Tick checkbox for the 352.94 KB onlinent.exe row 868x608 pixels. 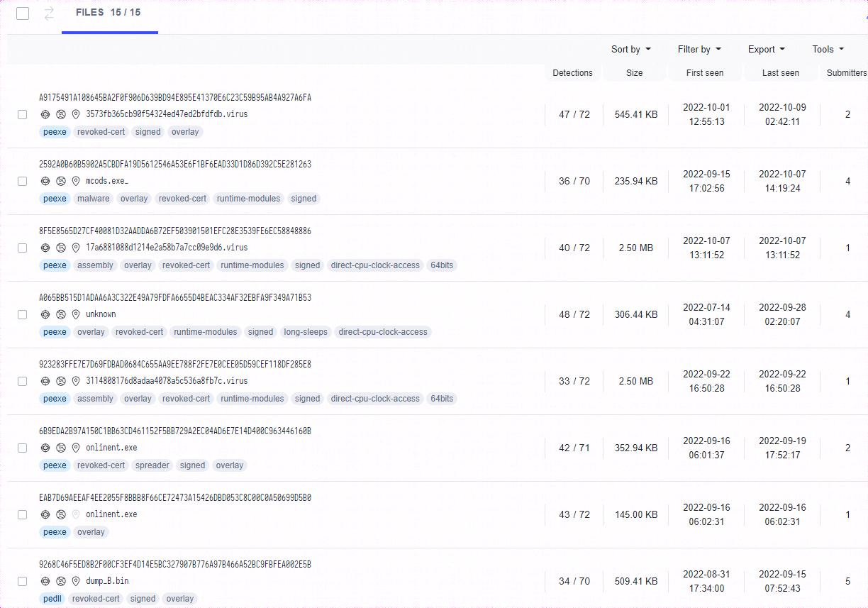(x=22, y=448)
